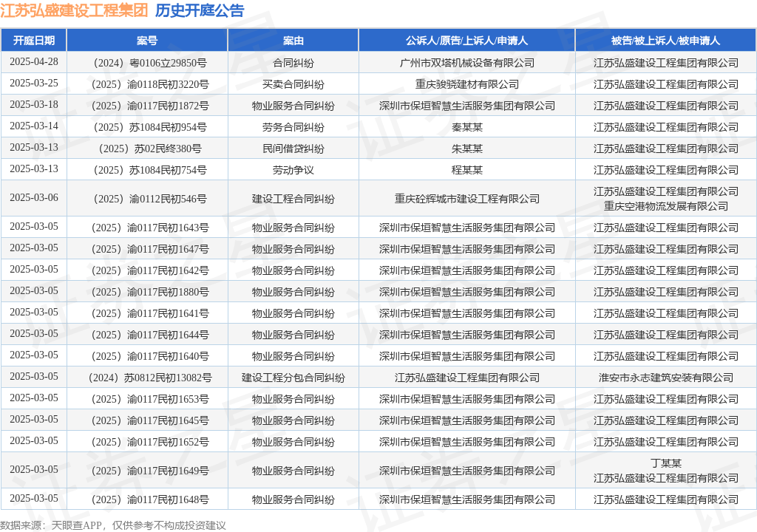Screen dimensions: 757x532
Task: Click the 公诉人/原告/上诉人/申请人 column header
Action: click(467, 41)
